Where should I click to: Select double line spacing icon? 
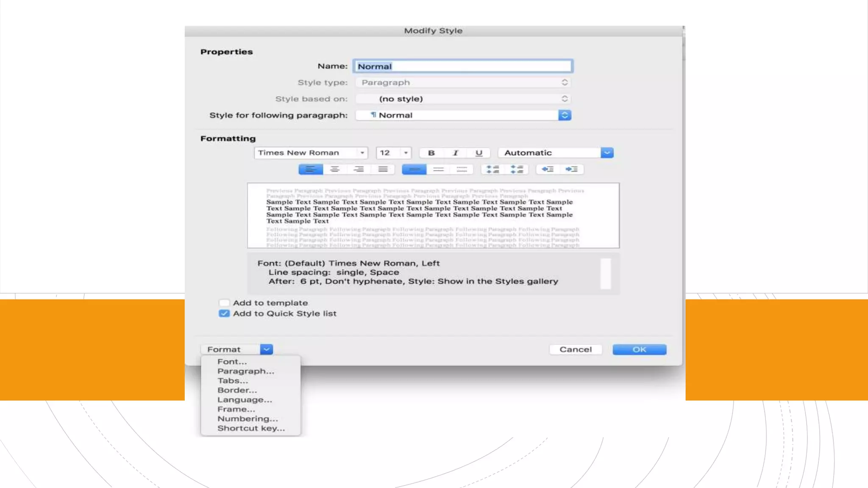coord(462,169)
